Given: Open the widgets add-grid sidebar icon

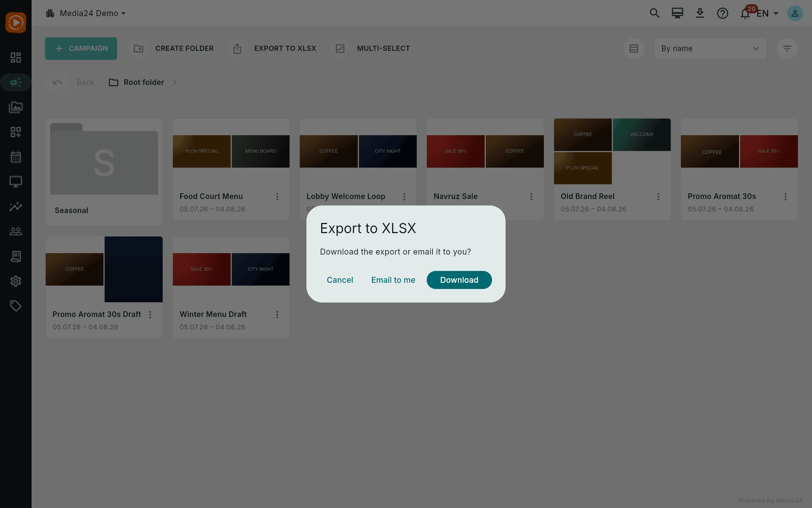Looking at the screenshot, I should point(16,132).
